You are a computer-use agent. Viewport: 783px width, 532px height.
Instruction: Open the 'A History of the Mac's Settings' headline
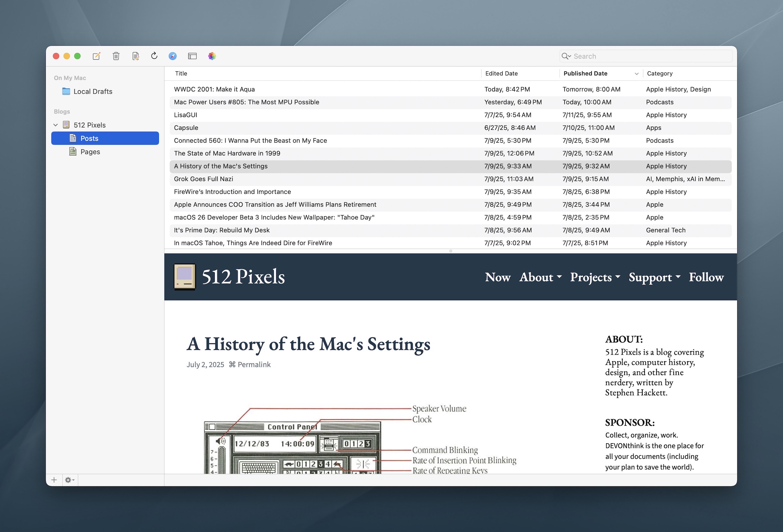click(308, 344)
